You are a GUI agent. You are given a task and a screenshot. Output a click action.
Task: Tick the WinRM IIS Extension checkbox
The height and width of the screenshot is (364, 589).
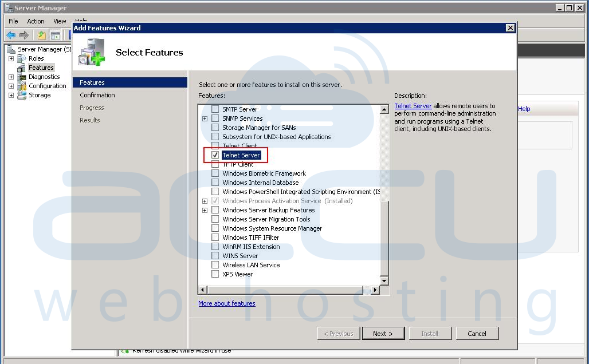[215, 247]
